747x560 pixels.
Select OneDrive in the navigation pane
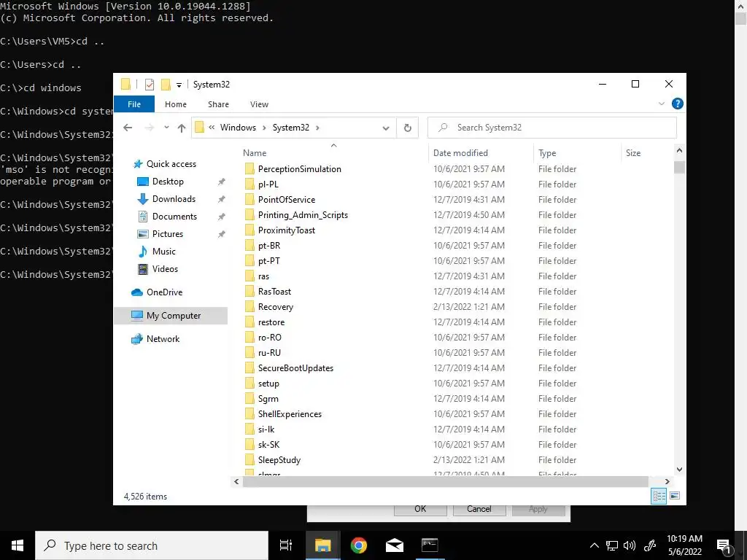click(164, 292)
